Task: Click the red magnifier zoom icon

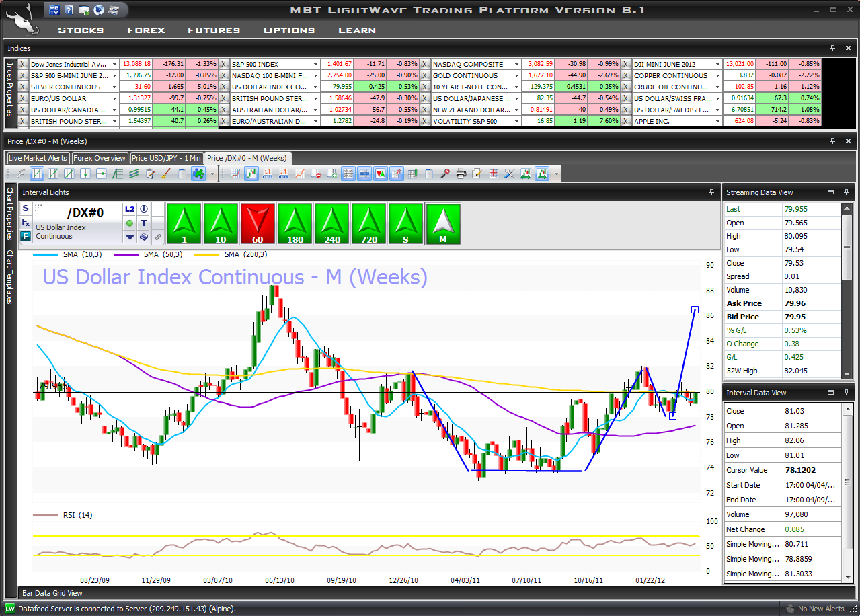Action: pos(444,174)
